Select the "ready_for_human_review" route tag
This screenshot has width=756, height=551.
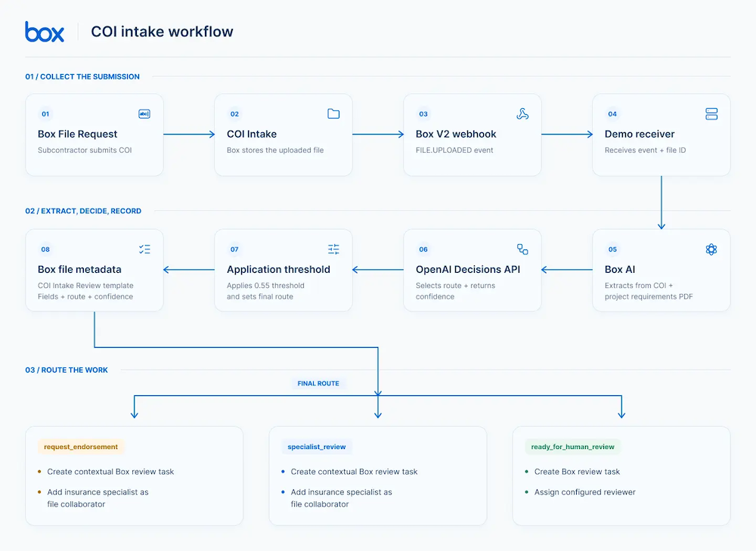573,447
